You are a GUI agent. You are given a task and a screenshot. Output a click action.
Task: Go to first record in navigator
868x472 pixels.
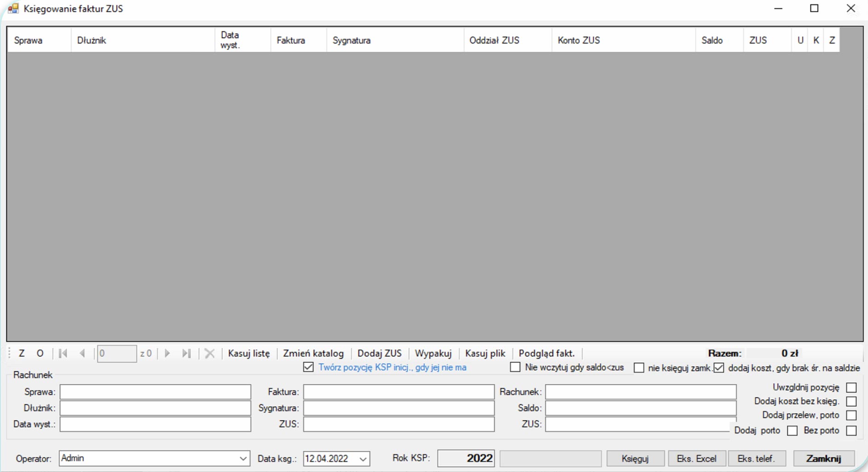click(63, 353)
